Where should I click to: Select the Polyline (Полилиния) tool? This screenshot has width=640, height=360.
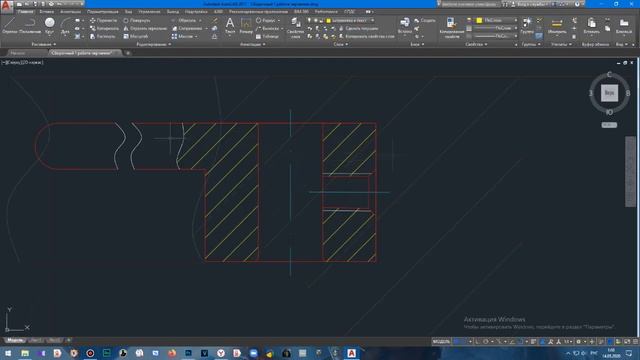[x=30, y=25]
